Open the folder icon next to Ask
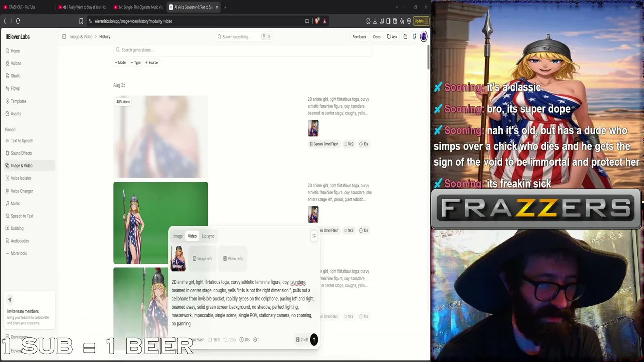Viewport: 644px width, 362px height. coord(405,37)
